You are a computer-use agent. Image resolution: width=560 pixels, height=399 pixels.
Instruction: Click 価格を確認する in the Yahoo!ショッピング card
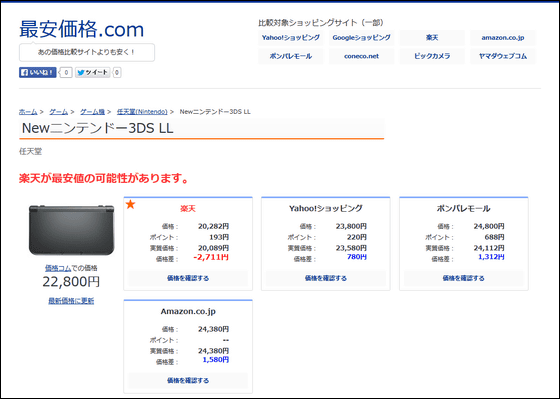(326, 278)
